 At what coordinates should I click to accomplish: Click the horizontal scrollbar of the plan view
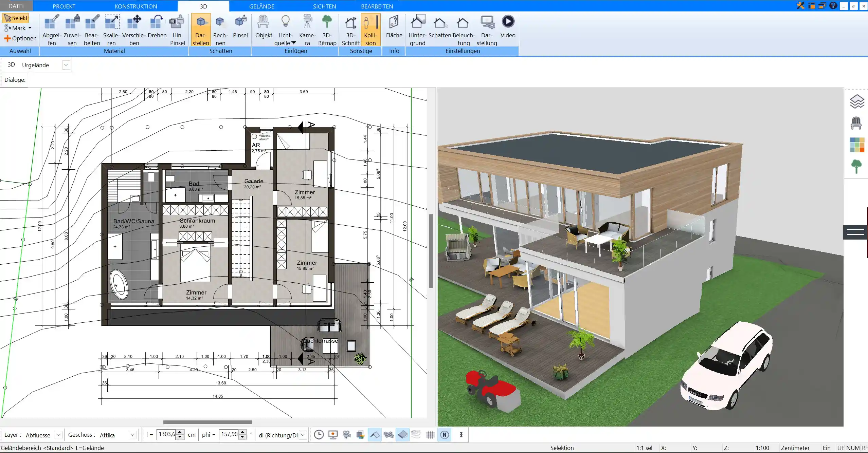coord(207,422)
